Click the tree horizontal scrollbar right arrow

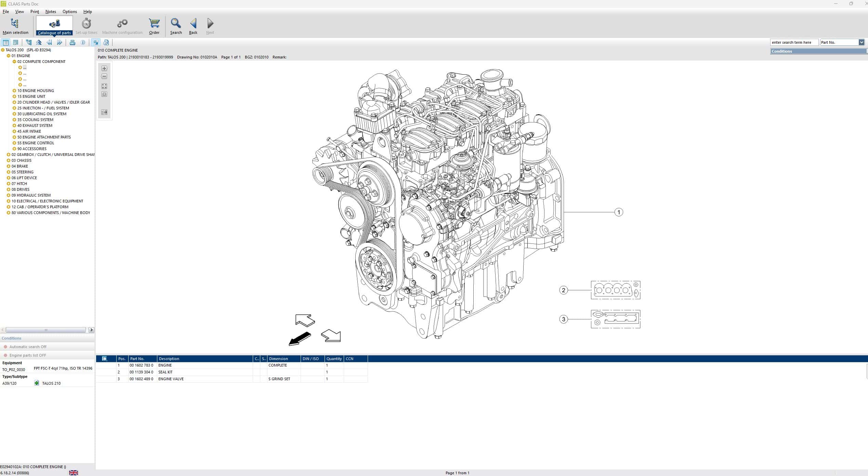pos(91,330)
